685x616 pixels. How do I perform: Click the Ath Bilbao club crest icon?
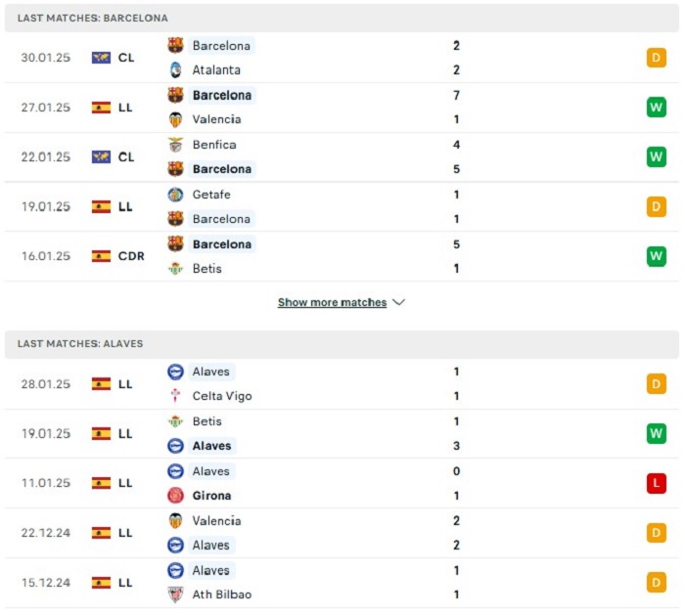(x=175, y=594)
